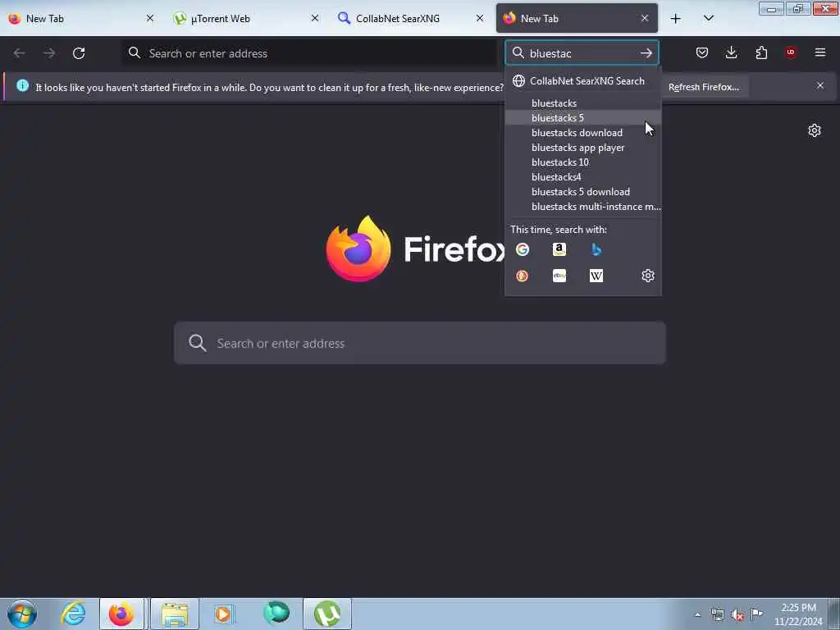The width and height of the screenshot is (840, 630).
Task: Click the uBlock Origin toolbar icon
Action: pyautogui.click(x=791, y=52)
